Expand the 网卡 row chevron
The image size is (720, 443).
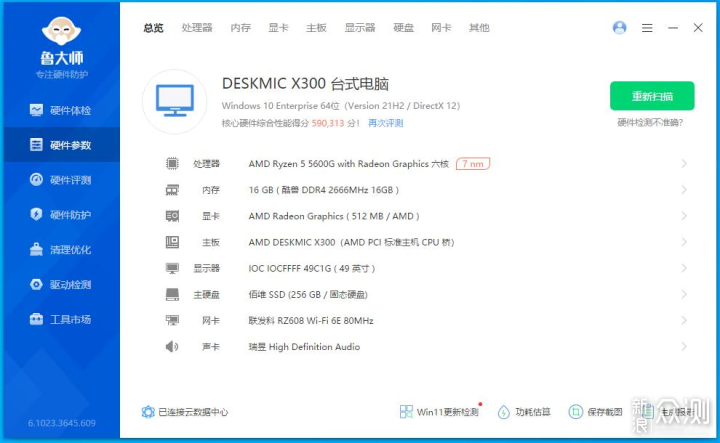coord(684,320)
